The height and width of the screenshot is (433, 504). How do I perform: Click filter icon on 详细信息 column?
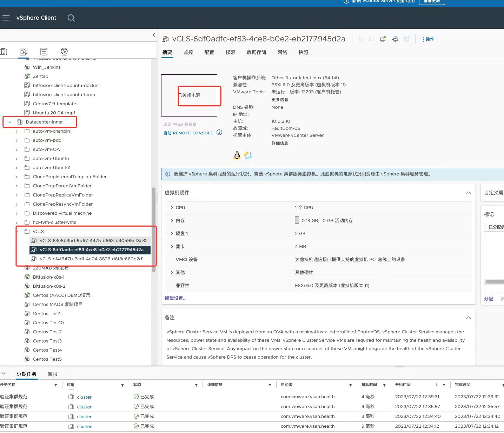270,385
